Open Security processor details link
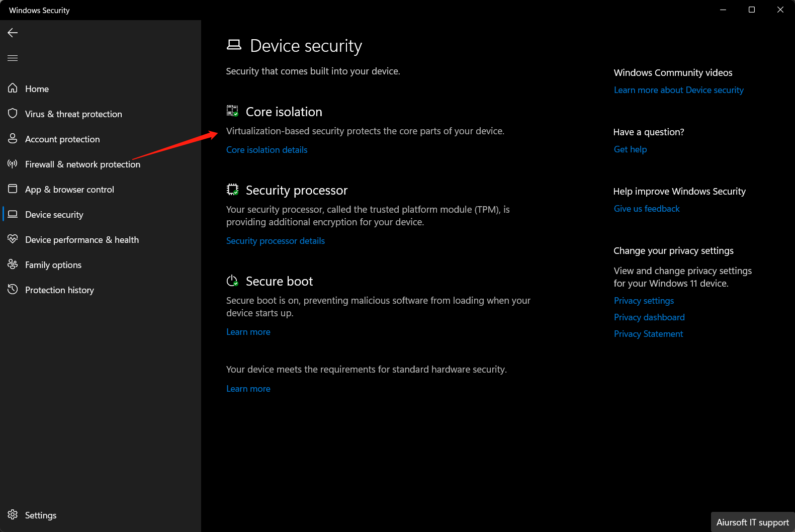Viewport: 795px width, 532px height. coord(276,241)
